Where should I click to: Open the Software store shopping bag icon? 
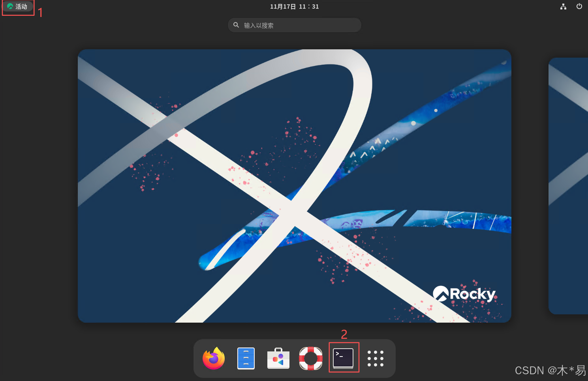[x=278, y=358]
